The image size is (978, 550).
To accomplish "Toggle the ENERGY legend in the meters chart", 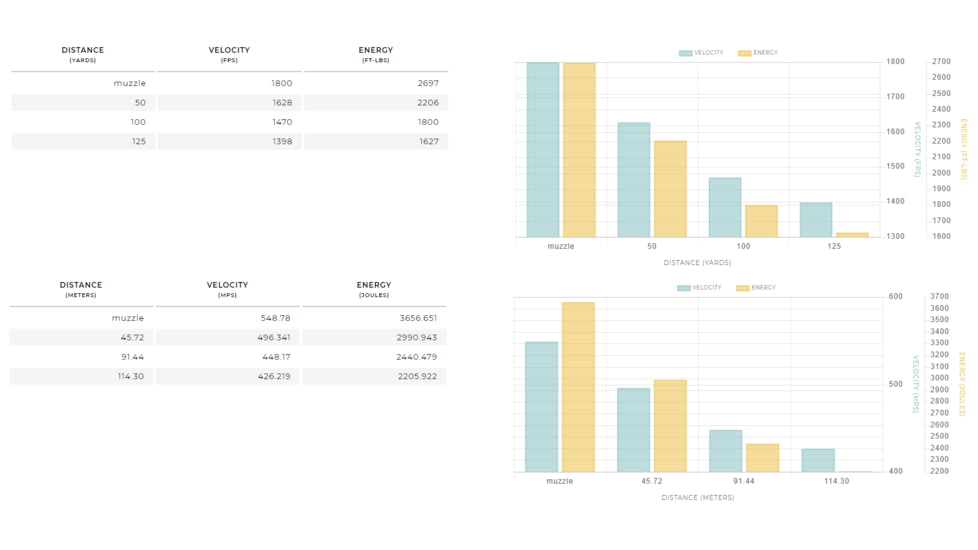I will tap(756, 288).
